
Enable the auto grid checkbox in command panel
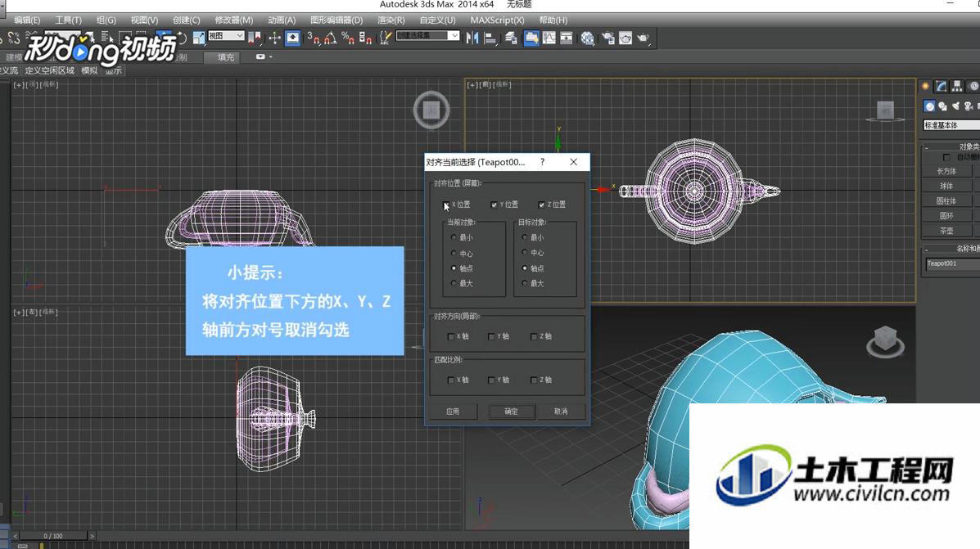pos(946,157)
